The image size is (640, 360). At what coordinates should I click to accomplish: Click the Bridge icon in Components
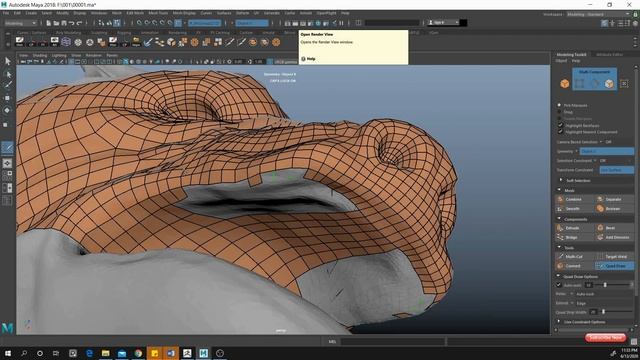pos(560,237)
